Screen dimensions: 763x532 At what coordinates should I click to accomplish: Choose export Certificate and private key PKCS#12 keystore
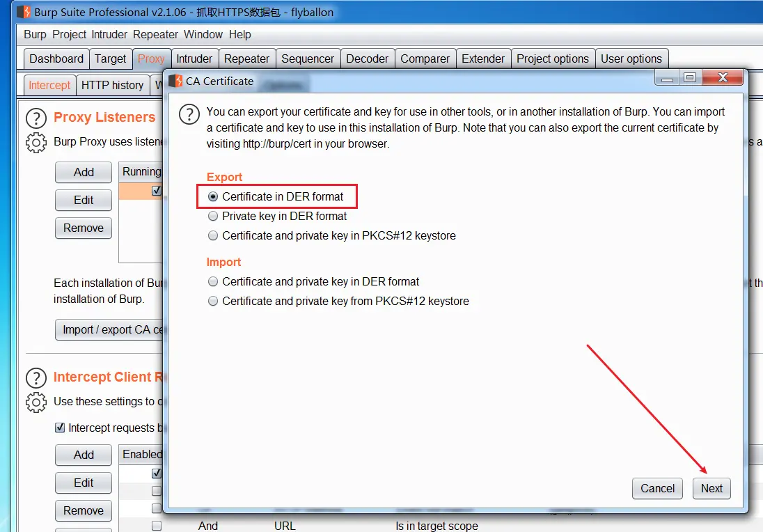212,235
